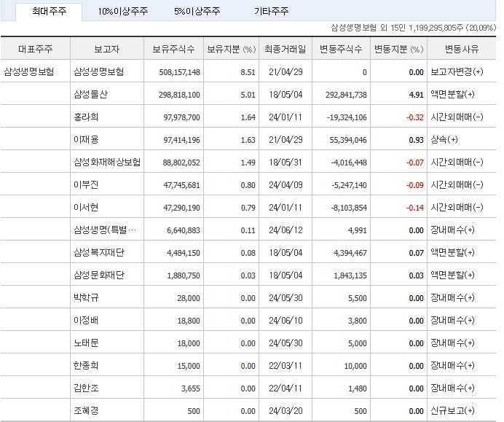Click date 24/06/12
Viewport: 504px width, 422px height.
[286, 230]
